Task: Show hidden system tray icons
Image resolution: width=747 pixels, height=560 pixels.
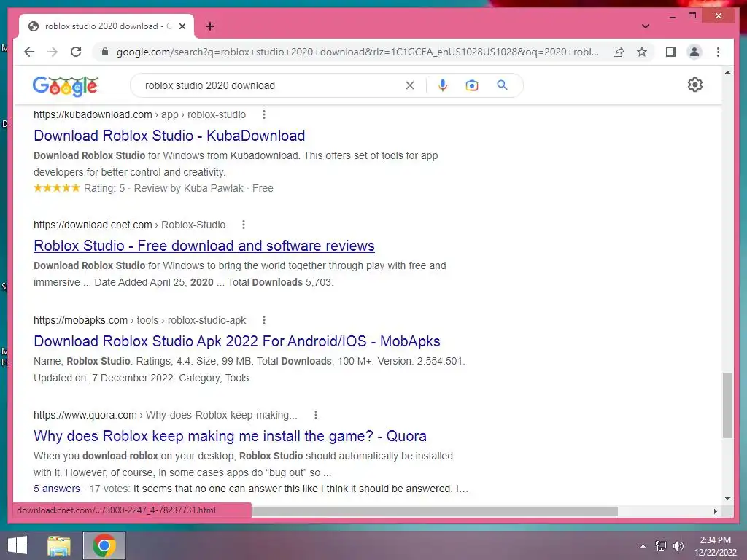Action: point(643,546)
